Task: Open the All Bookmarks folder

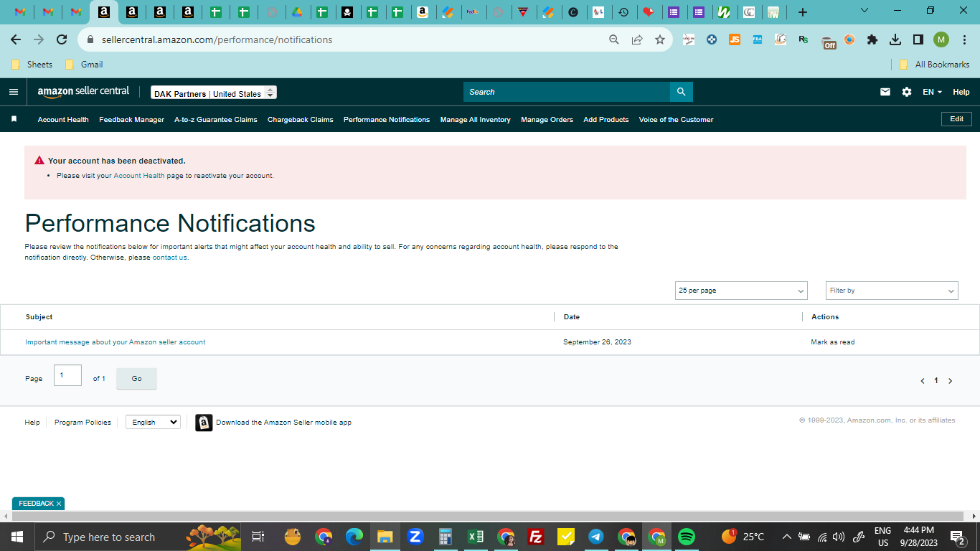Action: 934,65
